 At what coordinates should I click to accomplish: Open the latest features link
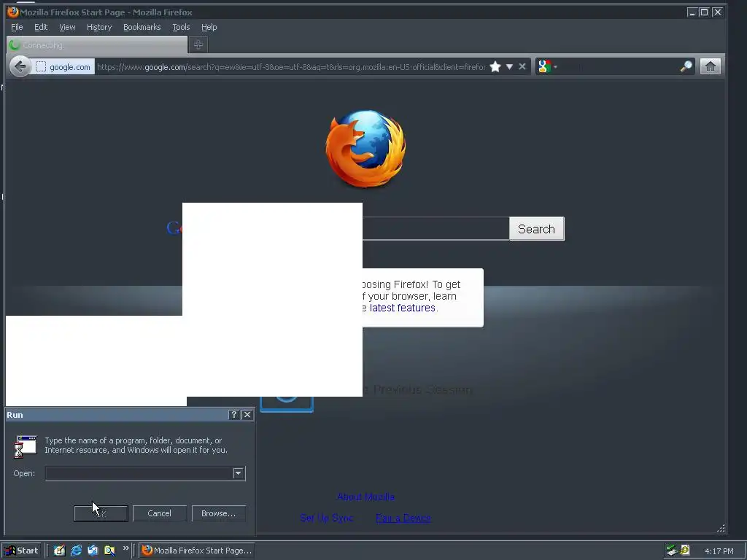[403, 308]
